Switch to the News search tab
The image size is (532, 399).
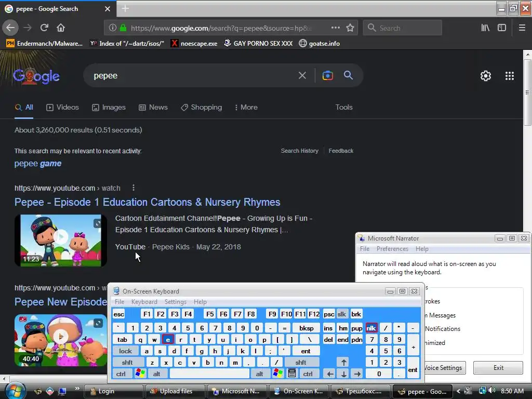[153, 107]
